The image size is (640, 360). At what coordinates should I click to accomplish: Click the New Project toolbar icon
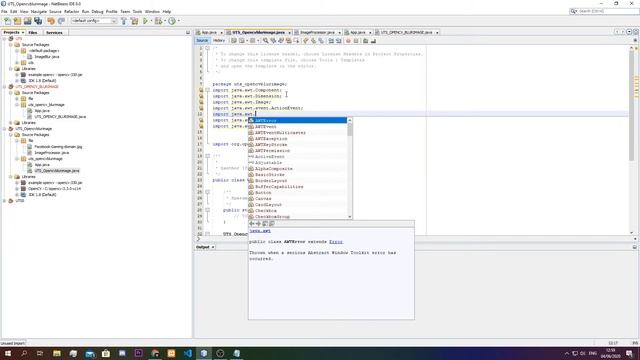(18, 21)
